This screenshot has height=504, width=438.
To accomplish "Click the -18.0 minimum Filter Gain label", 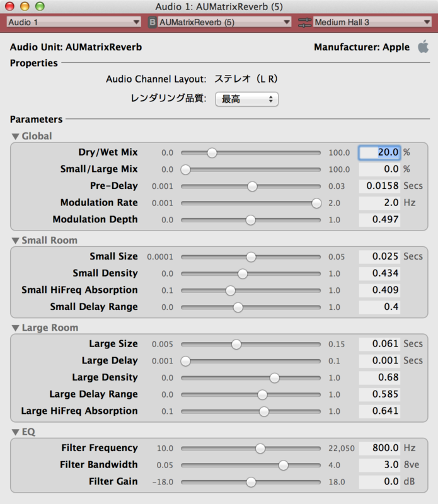I will 163,482.
